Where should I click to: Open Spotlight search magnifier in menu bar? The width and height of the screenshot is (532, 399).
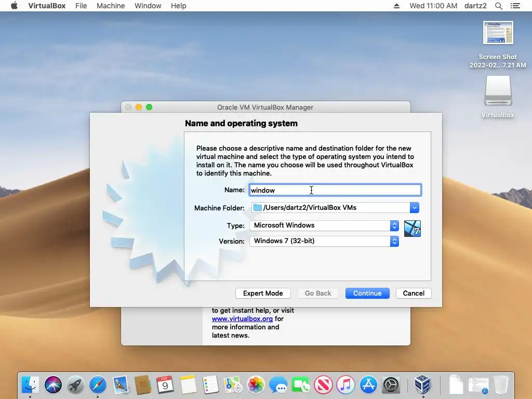click(x=498, y=6)
